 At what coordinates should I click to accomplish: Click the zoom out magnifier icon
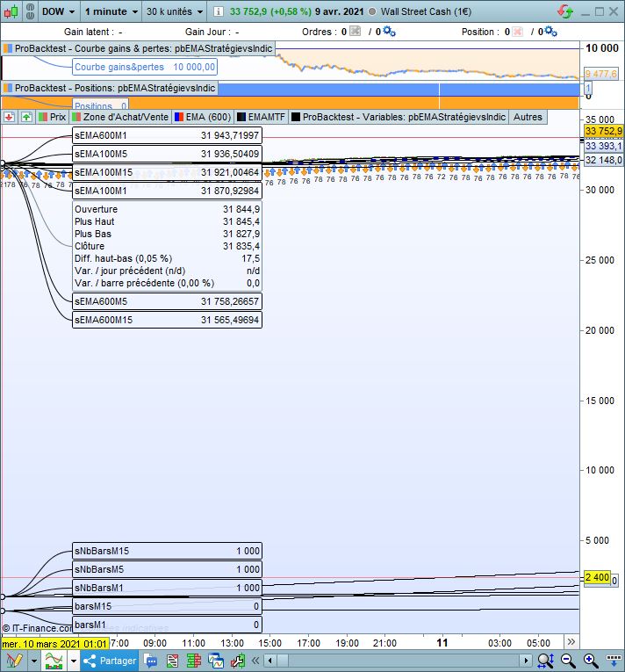568,661
